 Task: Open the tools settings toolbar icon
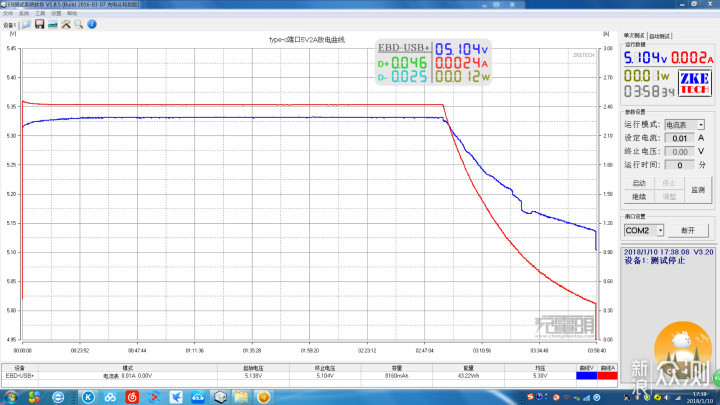click(x=65, y=24)
